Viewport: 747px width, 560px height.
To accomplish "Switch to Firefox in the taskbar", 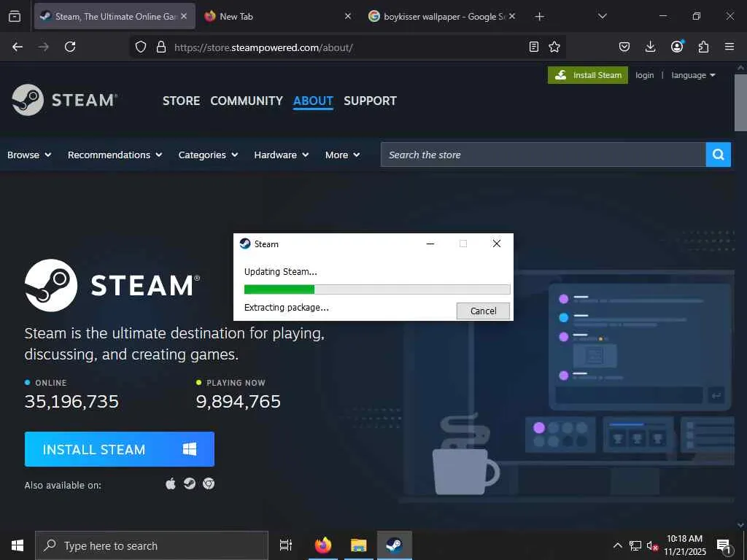I will tap(323, 545).
